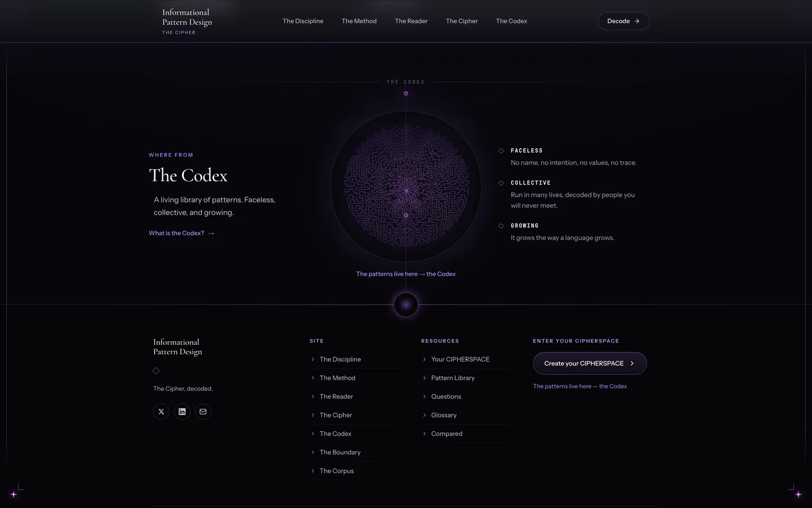Click the RESOURCES column heading
The height and width of the screenshot is (508, 812).
click(440, 341)
